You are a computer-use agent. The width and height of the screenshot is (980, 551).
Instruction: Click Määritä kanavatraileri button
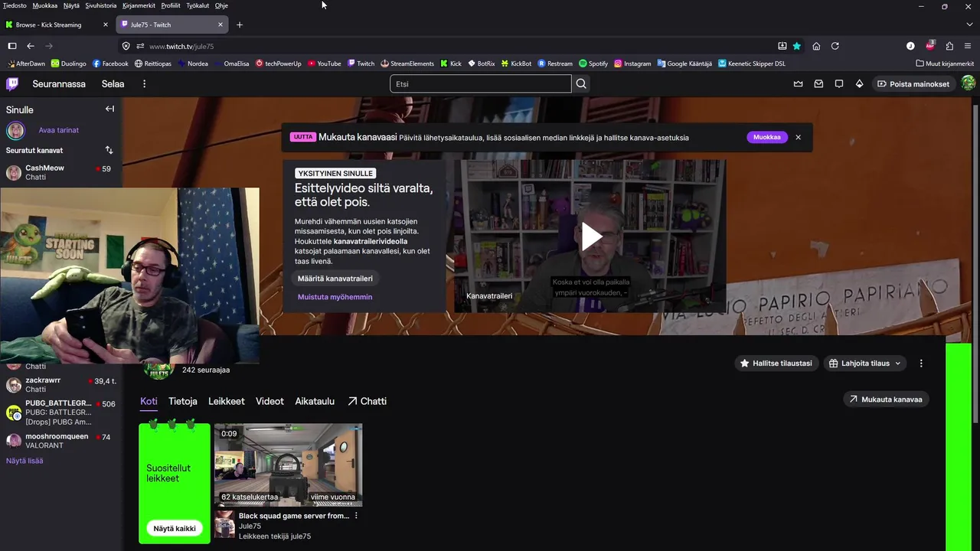coord(335,279)
